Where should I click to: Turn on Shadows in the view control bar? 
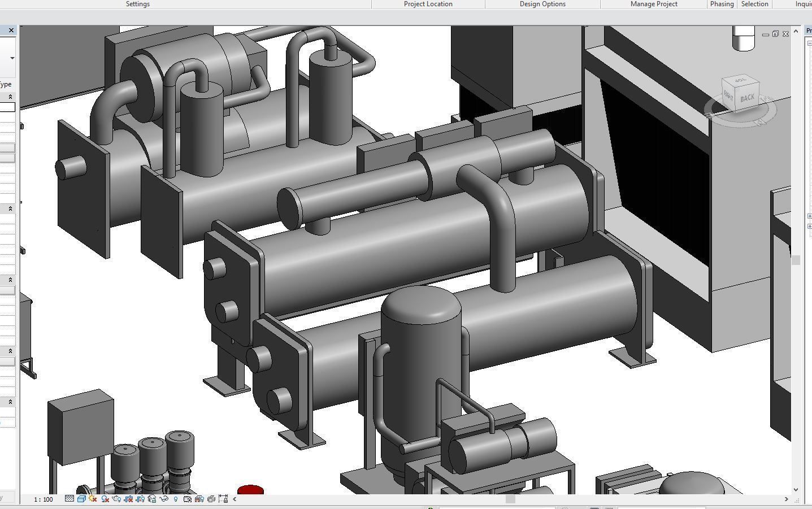tap(105, 499)
